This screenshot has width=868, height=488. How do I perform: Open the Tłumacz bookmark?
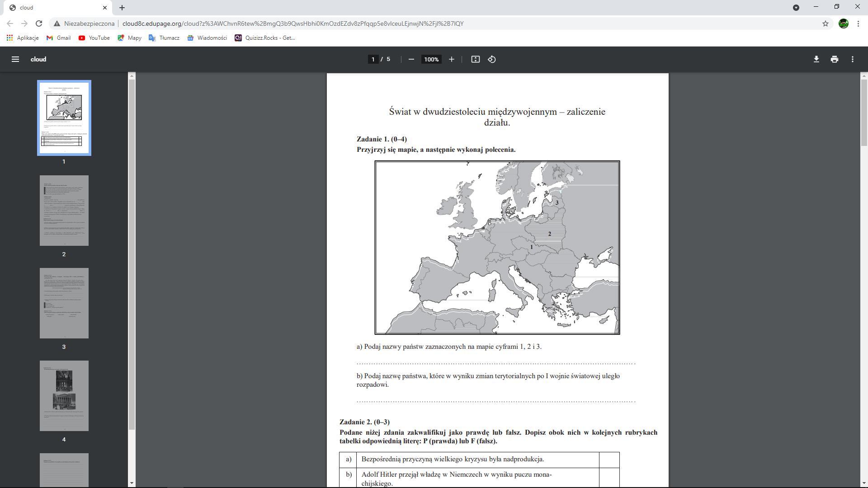tap(164, 38)
